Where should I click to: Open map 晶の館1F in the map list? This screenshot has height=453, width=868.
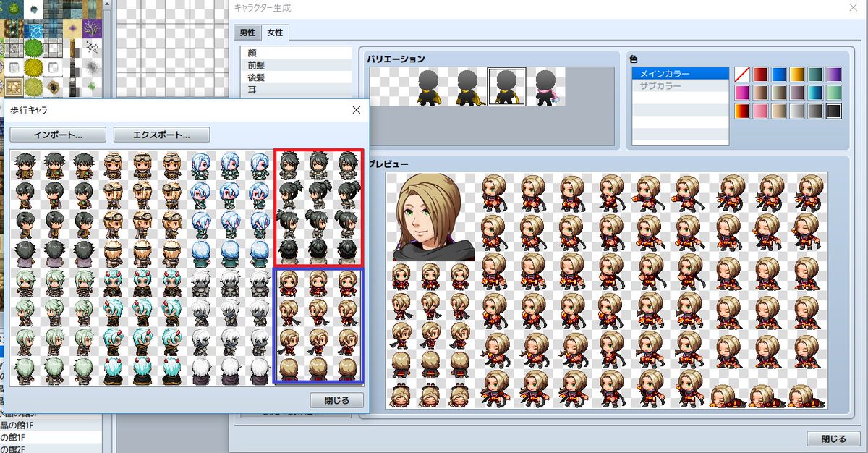[51, 426]
